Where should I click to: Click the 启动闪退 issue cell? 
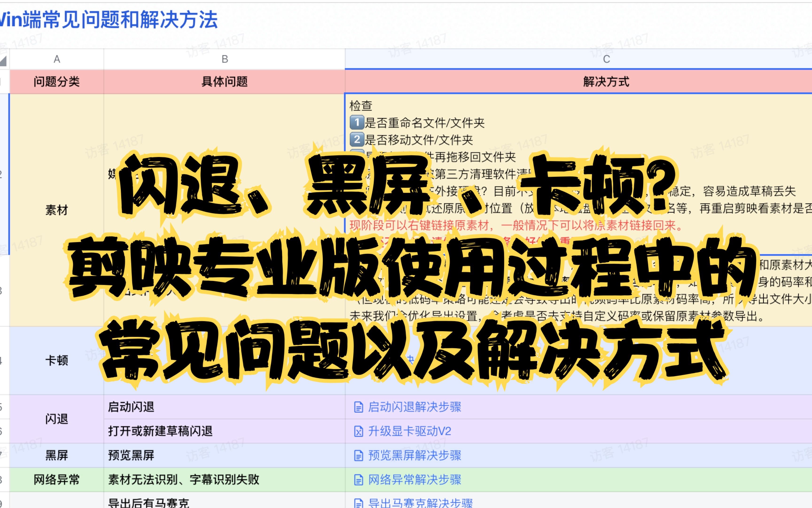(x=224, y=407)
